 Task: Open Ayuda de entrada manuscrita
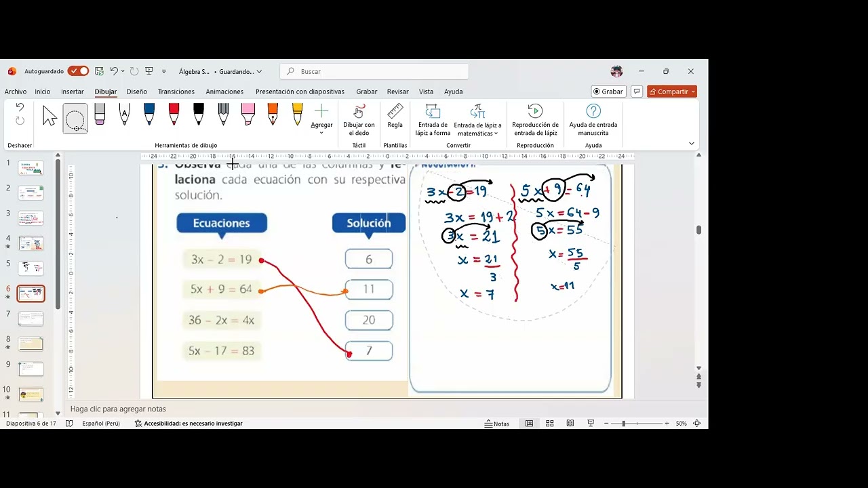(593, 120)
